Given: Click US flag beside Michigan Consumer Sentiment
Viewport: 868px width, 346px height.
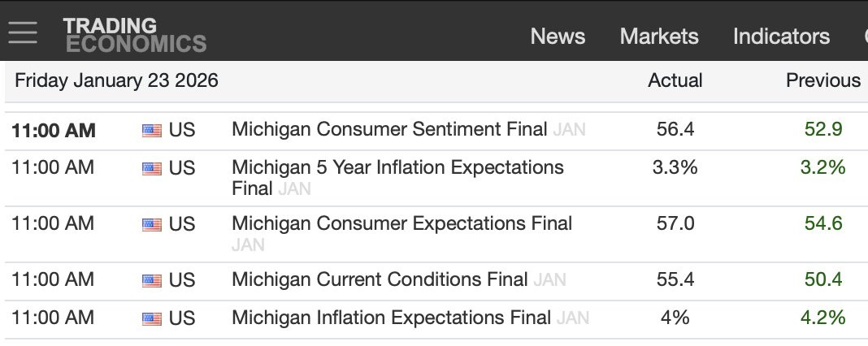Looking at the screenshot, I should [152, 130].
